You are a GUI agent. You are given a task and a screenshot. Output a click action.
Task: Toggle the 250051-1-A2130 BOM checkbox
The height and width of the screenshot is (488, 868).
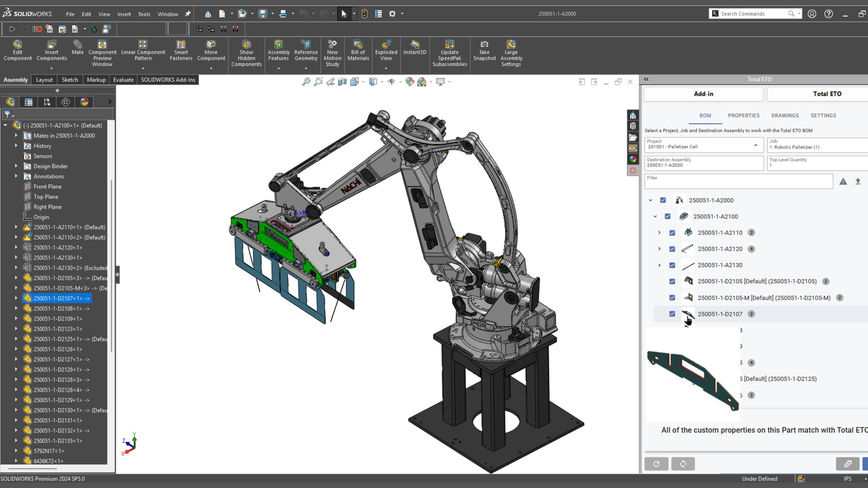(672, 265)
